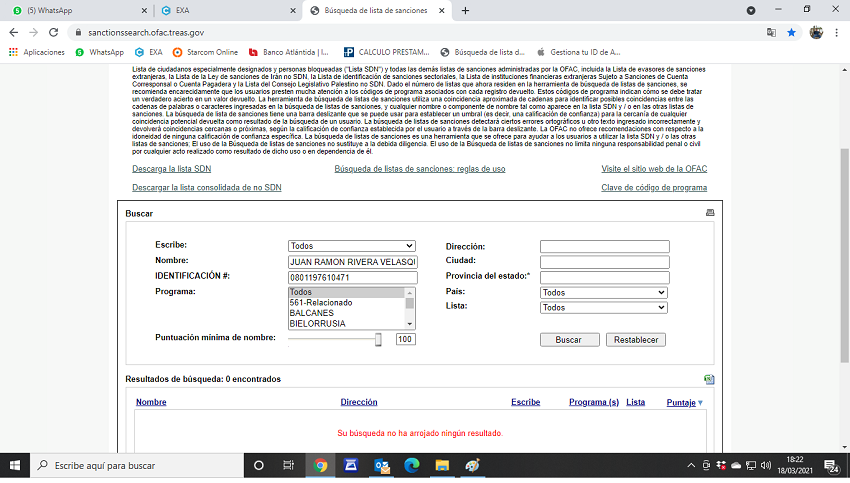The image size is (850, 483).
Task: Click the minimum name score slider handle
Action: tap(378, 340)
